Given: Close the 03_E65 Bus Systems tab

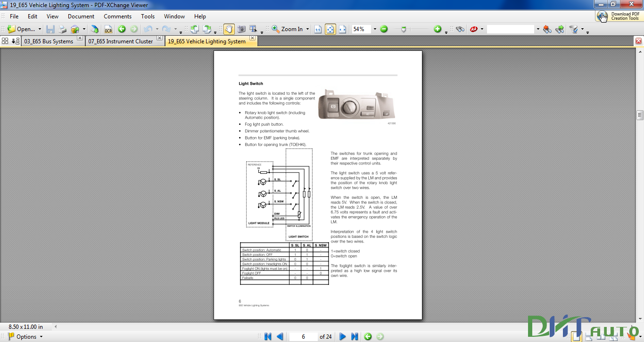Looking at the screenshot, I should pos(80,38).
